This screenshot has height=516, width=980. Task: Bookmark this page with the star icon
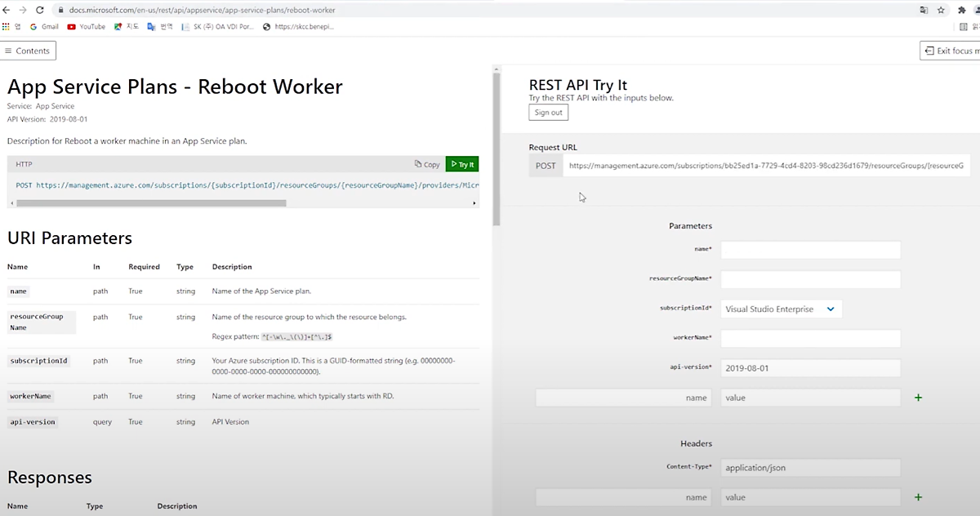point(941,10)
